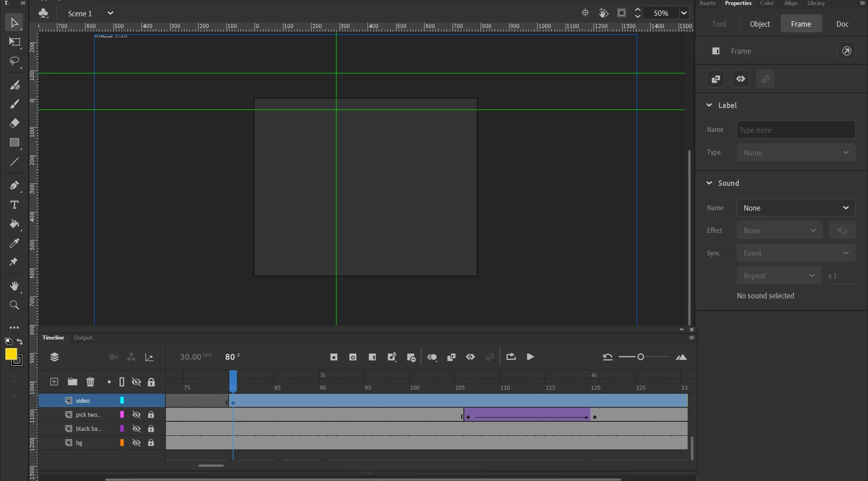Toggle show/hide all layers in header
Viewport: 868px width, 481px height.
136,382
